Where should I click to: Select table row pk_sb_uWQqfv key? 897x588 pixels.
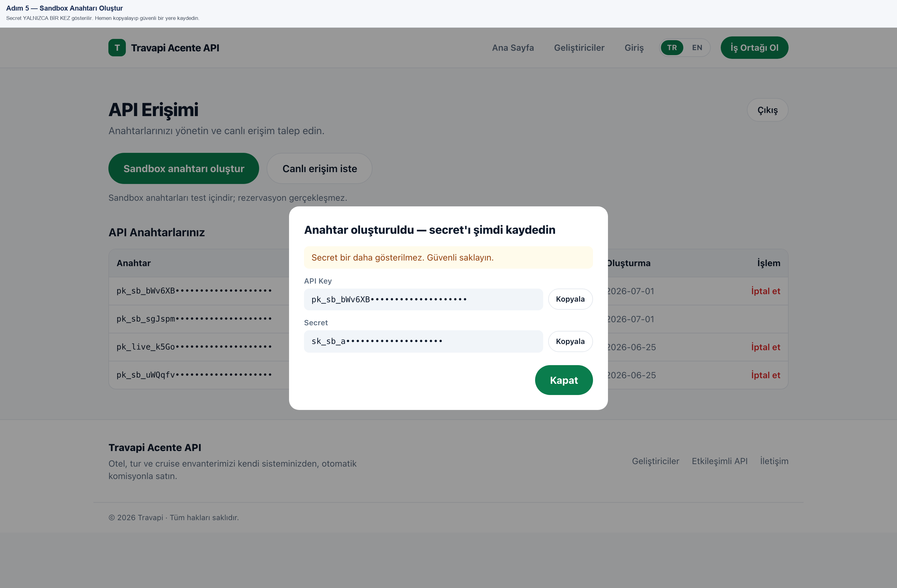pyautogui.click(x=194, y=375)
